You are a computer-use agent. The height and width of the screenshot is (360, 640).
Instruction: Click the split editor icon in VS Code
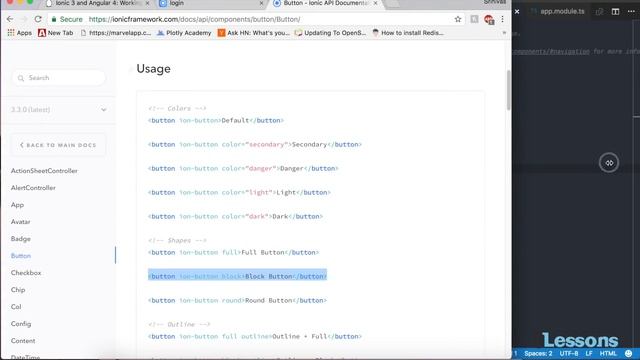(x=616, y=11)
